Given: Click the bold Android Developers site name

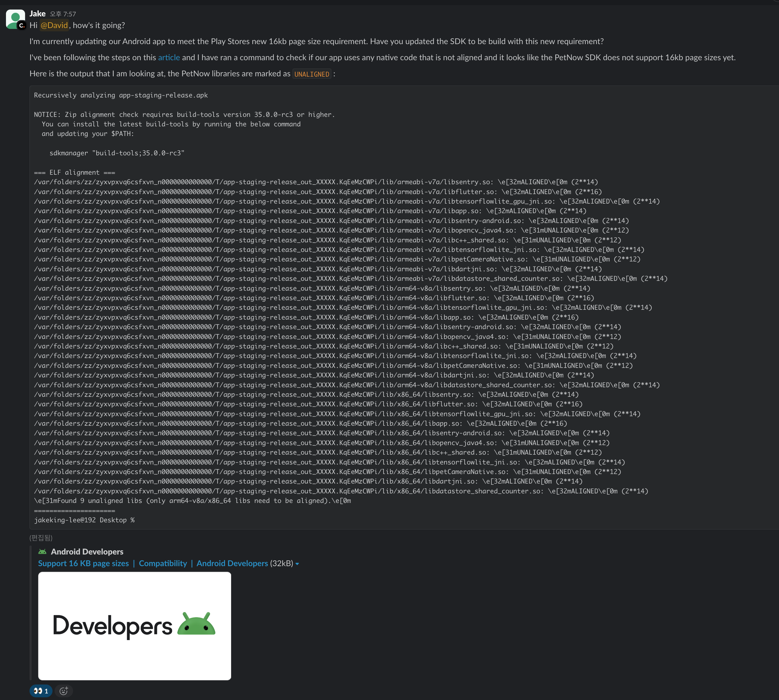Looking at the screenshot, I should coord(87,552).
